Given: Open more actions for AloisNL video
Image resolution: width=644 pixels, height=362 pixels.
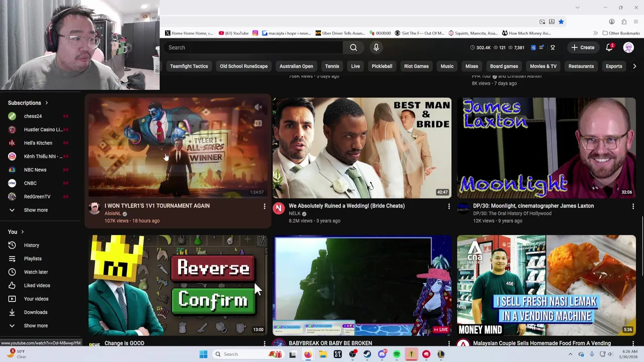Looking at the screenshot, I should click(264, 206).
